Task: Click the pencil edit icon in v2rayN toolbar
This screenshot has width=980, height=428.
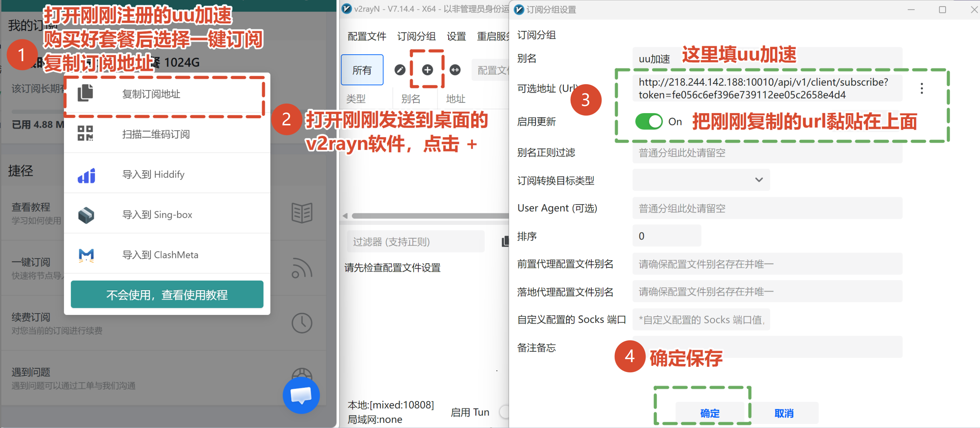Action: click(400, 70)
